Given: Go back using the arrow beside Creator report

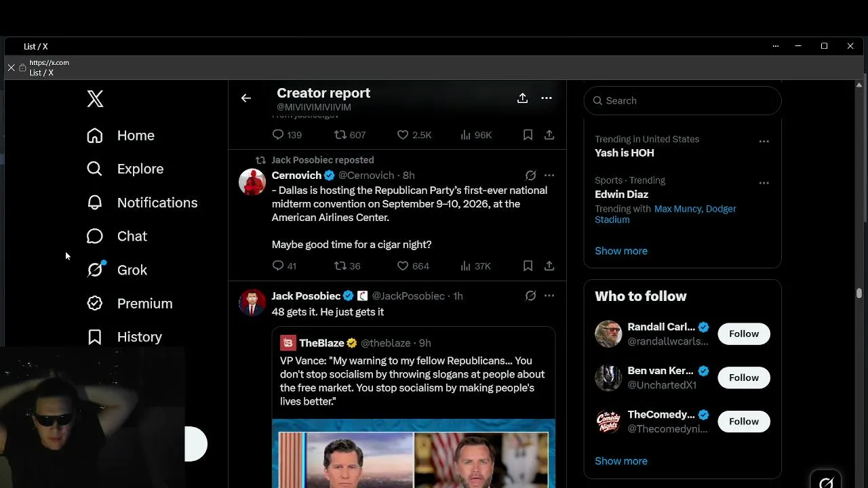Looking at the screenshot, I should point(246,98).
